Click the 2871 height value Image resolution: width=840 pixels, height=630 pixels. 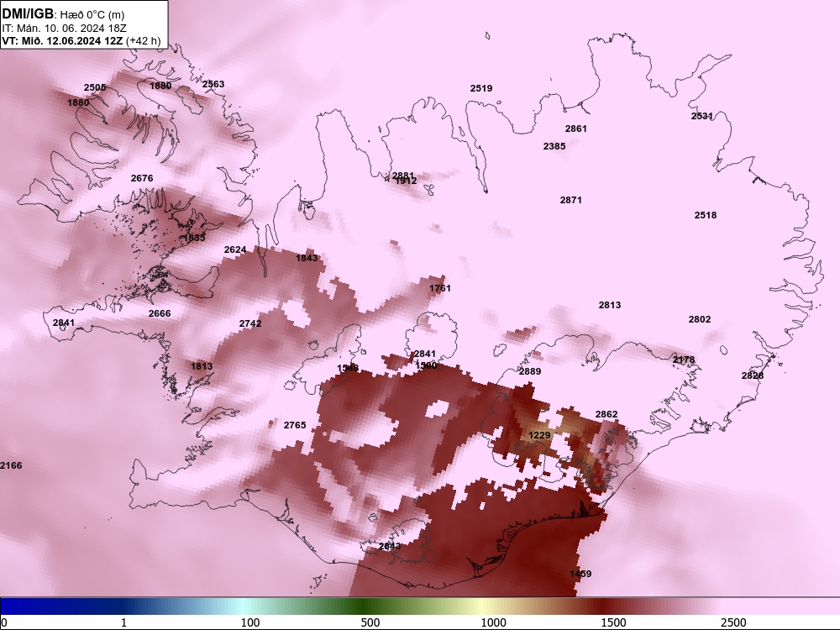click(571, 200)
